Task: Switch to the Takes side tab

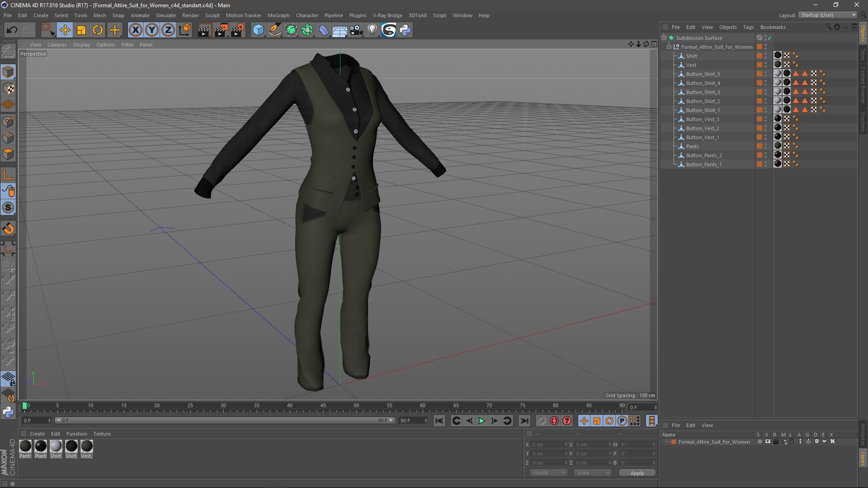Action: [x=863, y=55]
